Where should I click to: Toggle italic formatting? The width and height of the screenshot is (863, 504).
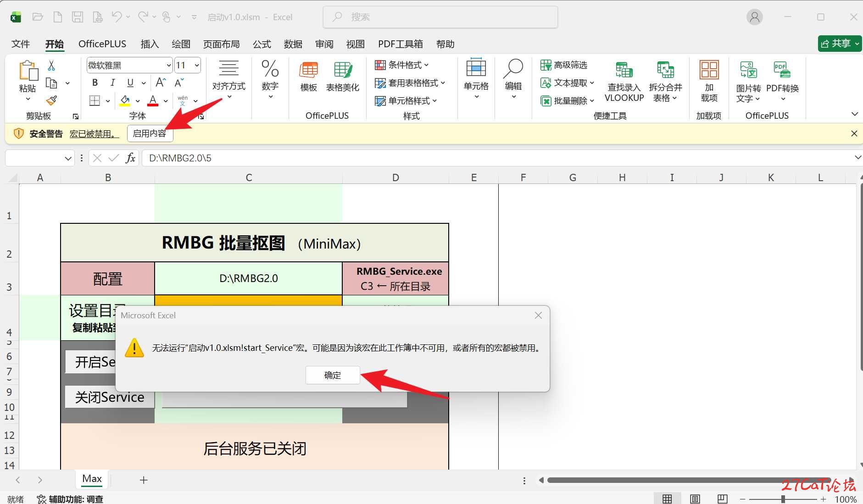click(x=112, y=83)
